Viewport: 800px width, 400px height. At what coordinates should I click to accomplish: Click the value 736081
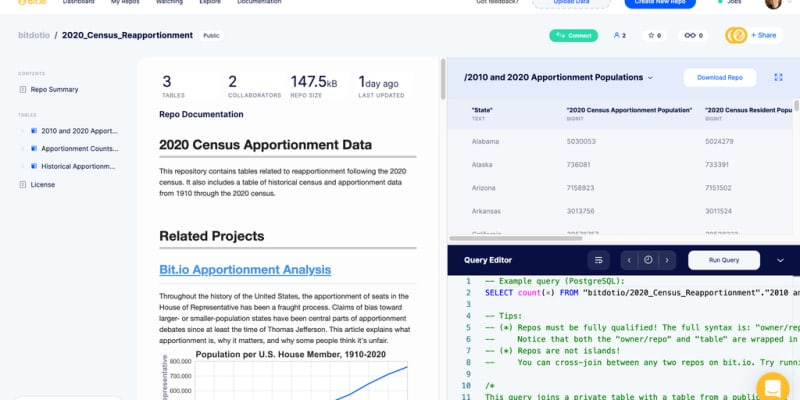point(579,165)
